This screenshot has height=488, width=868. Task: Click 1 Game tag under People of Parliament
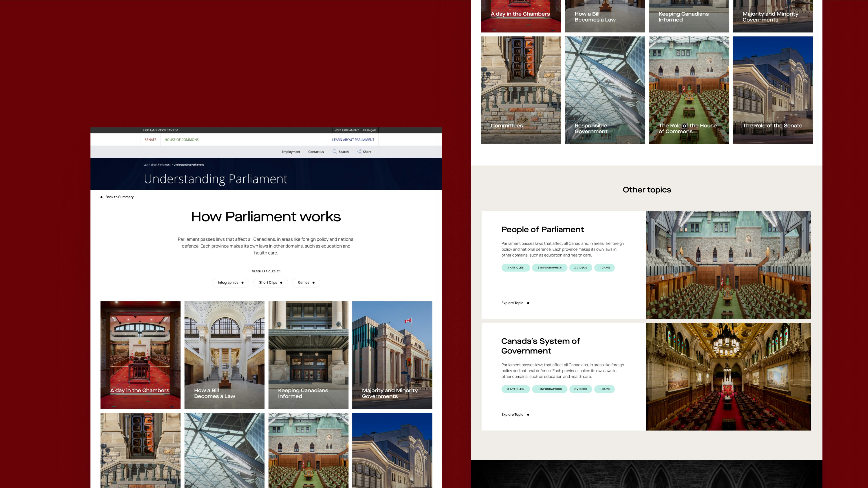pyautogui.click(x=604, y=268)
